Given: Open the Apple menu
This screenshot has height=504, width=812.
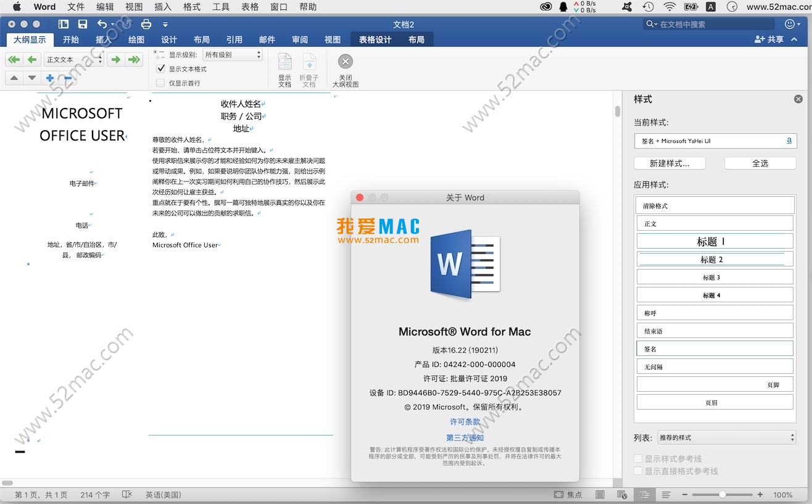Looking at the screenshot, I should [17, 7].
